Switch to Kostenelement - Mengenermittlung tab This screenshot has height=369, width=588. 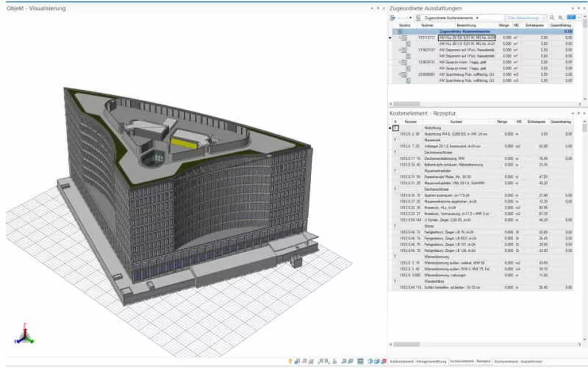point(418,361)
